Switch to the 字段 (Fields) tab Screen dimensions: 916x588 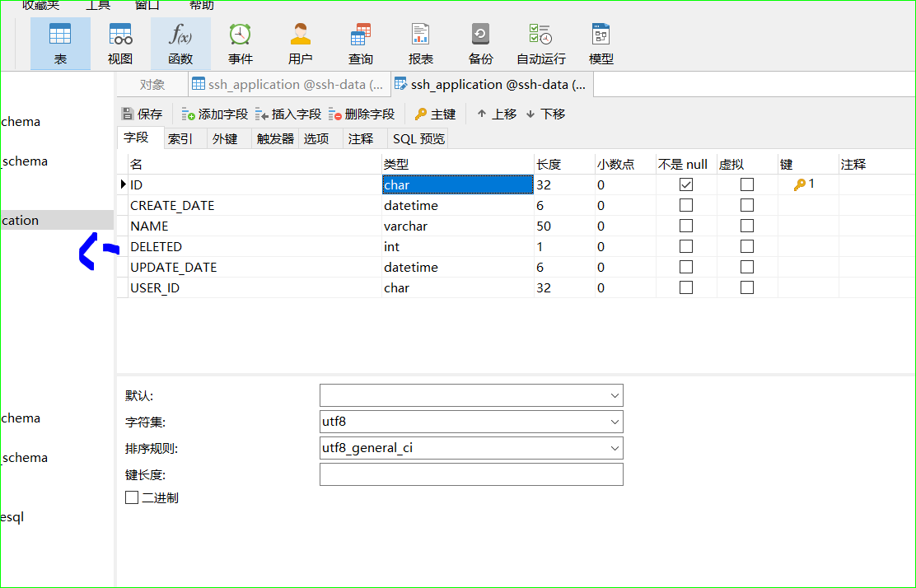[x=140, y=138]
